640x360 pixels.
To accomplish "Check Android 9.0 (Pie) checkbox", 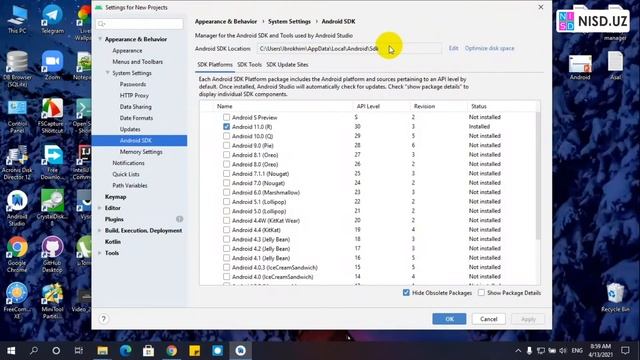I will tap(227, 145).
